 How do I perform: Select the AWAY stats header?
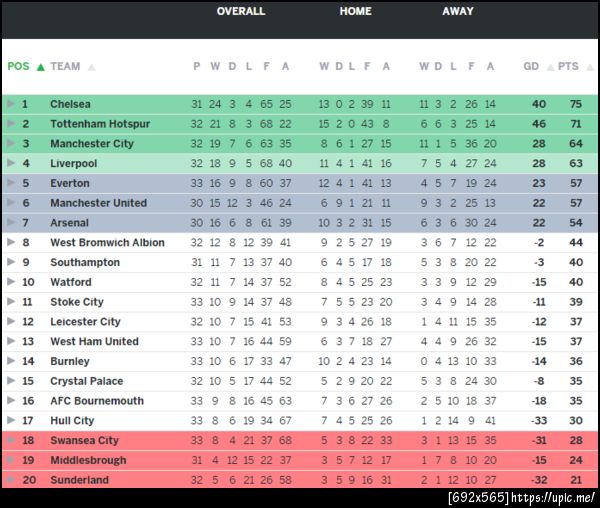(x=458, y=12)
